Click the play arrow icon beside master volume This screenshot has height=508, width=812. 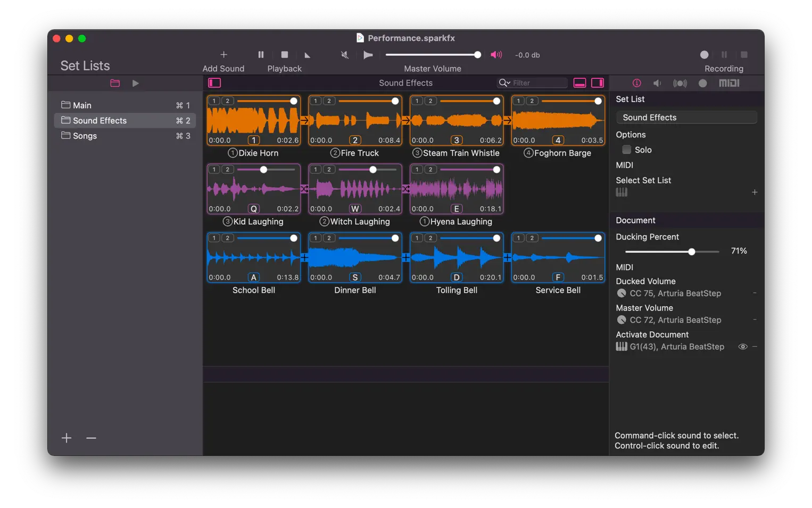click(x=368, y=55)
